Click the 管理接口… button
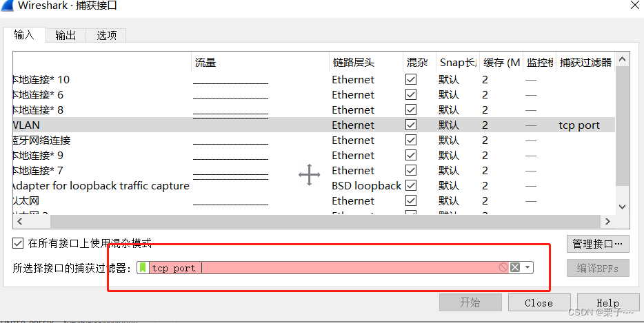 (598, 244)
